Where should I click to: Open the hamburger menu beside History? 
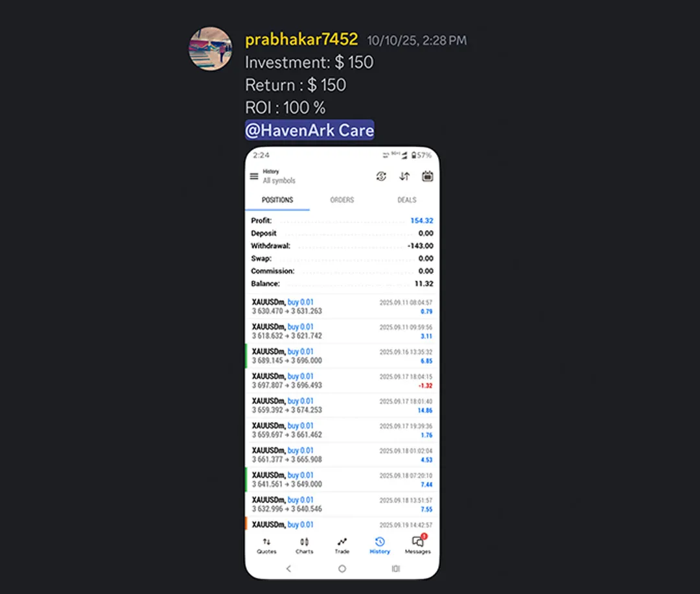click(x=254, y=176)
